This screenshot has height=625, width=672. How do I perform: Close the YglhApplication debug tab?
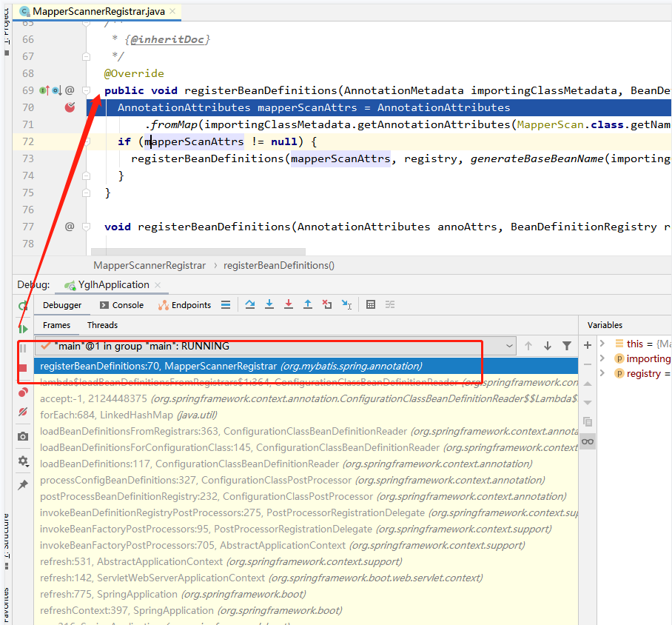(158, 285)
